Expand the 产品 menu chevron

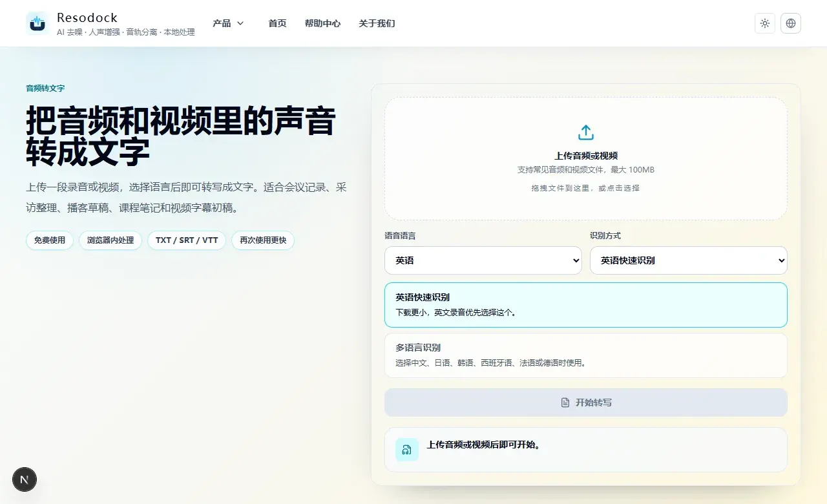pyautogui.click(x=240, y=23)
